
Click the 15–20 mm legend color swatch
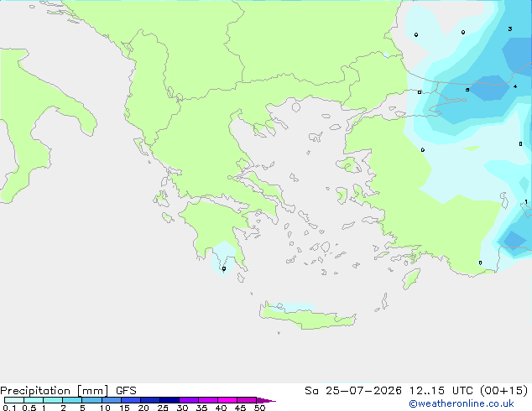(131, 400)
